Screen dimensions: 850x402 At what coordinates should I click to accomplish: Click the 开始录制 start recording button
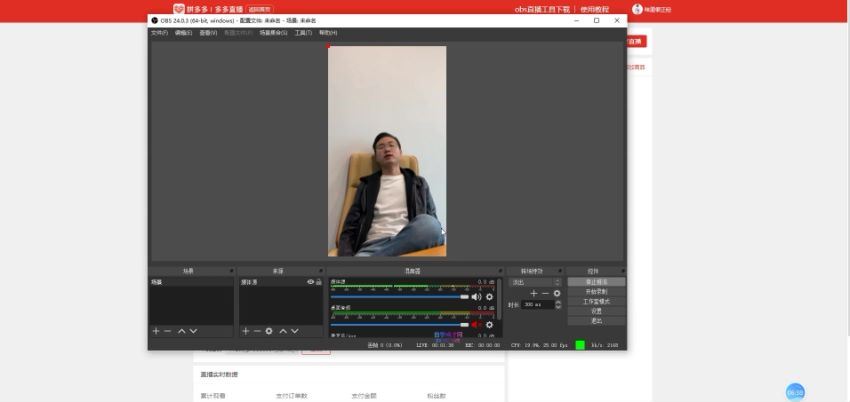pos(596,292)
